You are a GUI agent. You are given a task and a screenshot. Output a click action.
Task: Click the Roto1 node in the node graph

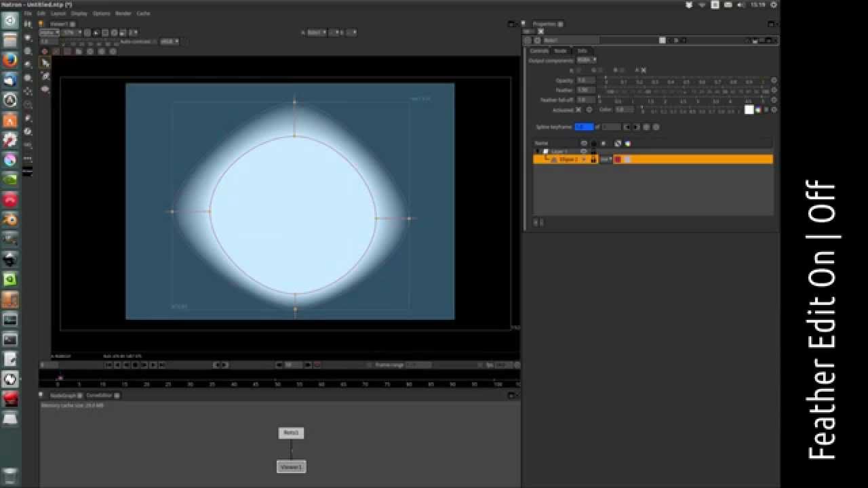pyautogui.click(x=291, y=432)
